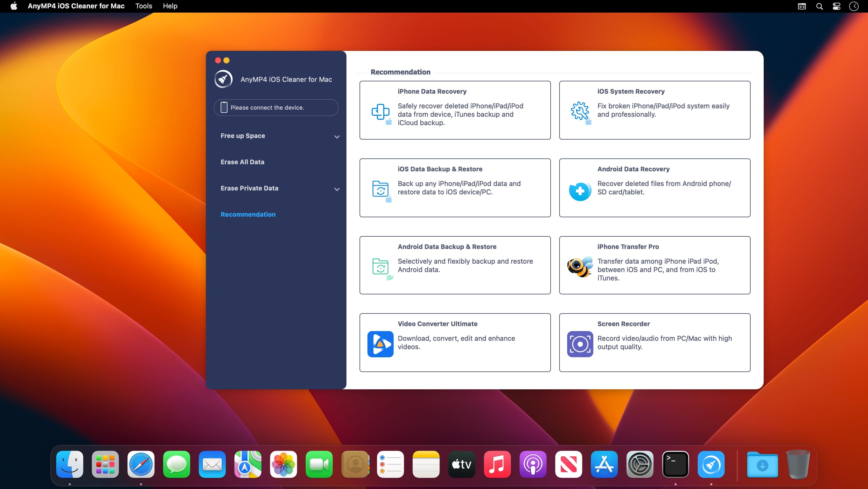Click the phone icon in the device field
This screenshot has width=868, height=489.
224,107
